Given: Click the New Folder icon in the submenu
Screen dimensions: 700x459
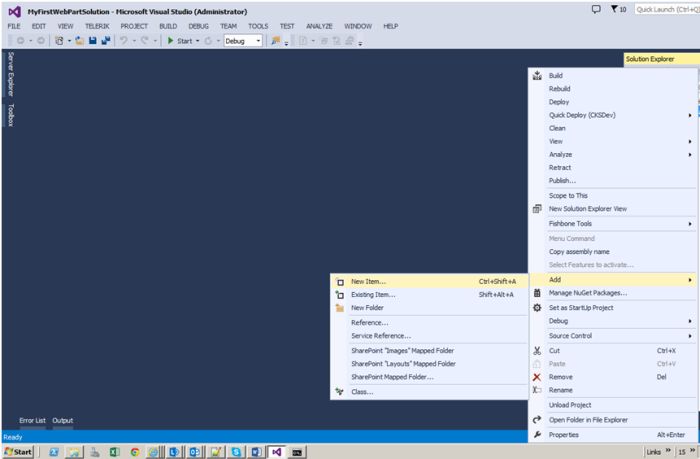Looking at the screenshot, I should point(340,308).
